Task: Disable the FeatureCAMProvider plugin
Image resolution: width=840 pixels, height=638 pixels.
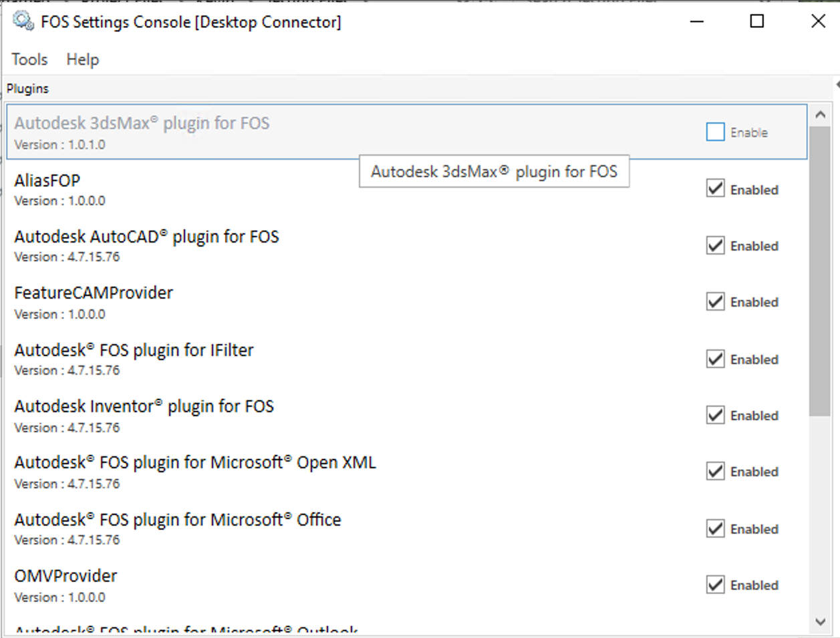Action: pyautogui.click(x=714, y=301)
